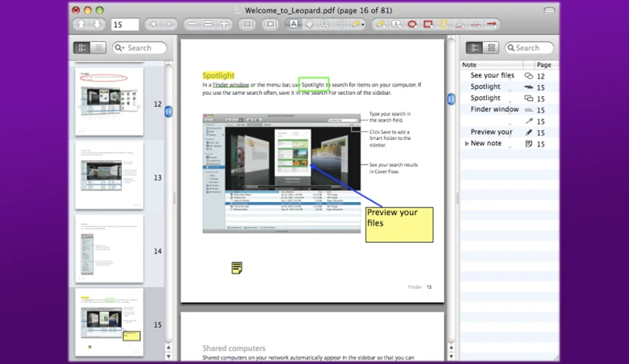
Task: Click the left sidebar Search field
Action: coord(140,47)
